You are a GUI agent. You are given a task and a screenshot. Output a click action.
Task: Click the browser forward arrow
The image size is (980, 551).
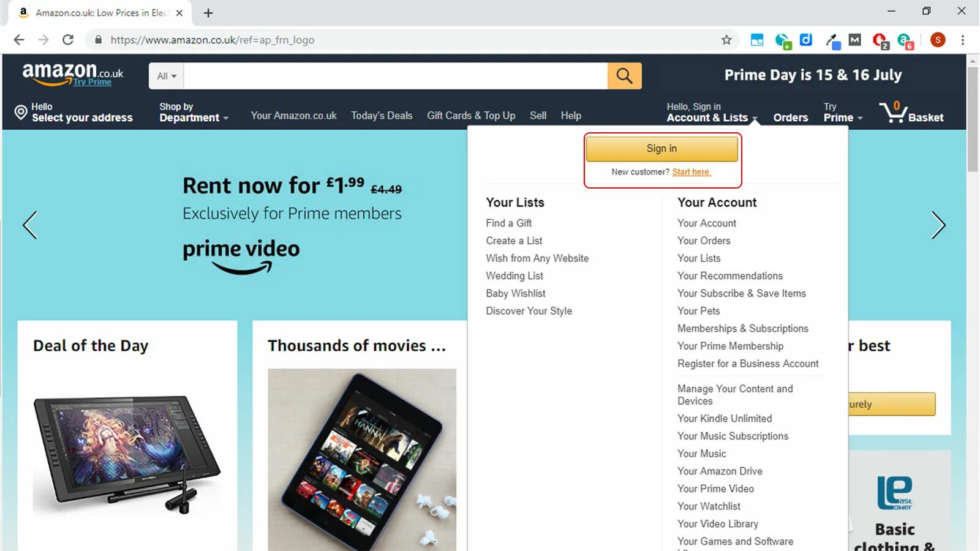pyautogui.click(x=43, y=40)
